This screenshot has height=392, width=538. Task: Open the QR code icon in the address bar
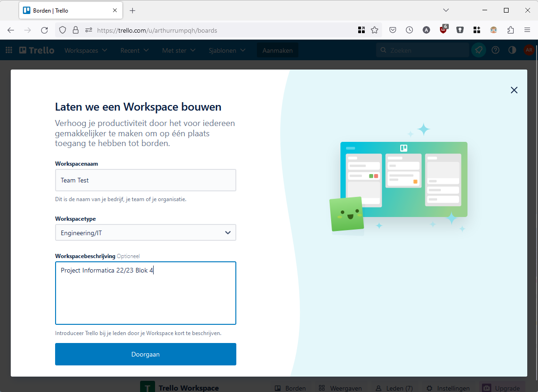tap(361, 30)
